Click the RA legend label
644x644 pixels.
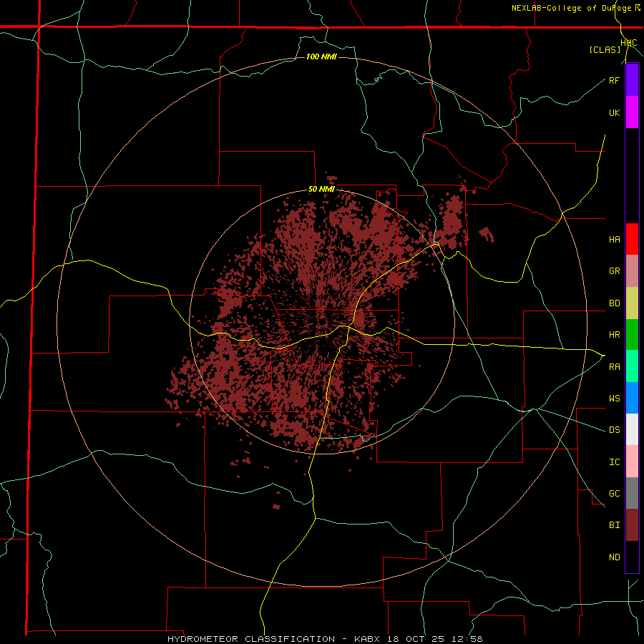coord(614,367)
